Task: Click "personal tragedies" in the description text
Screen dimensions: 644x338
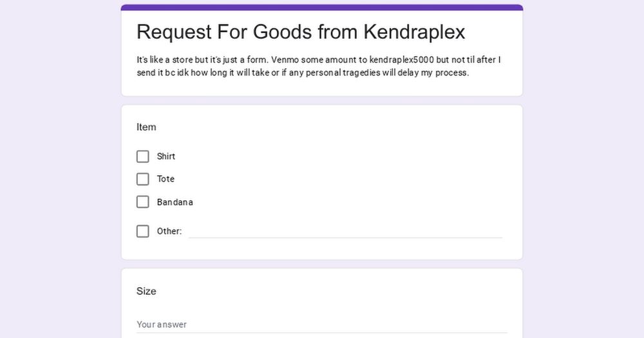Action: tap(352, 73)
